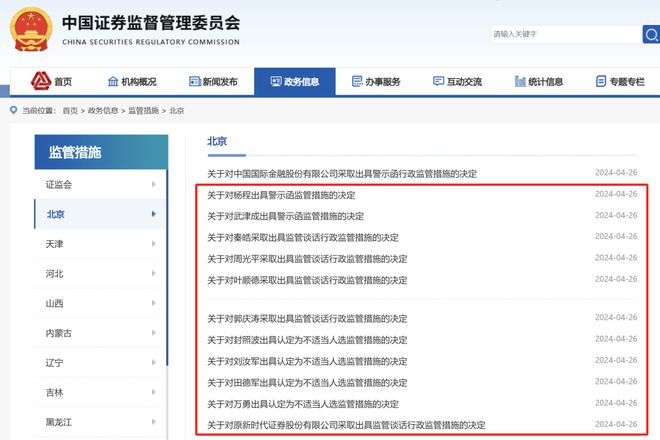Viewport: 660px width, 440px height.
Task: Open notice about 万勇 不适当人选
Action: 303,404
